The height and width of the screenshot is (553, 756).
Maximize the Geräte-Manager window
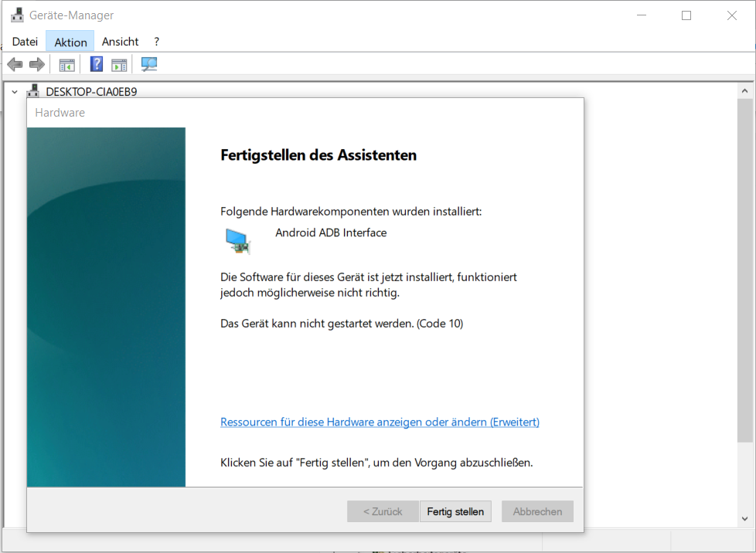click(686, 15)
